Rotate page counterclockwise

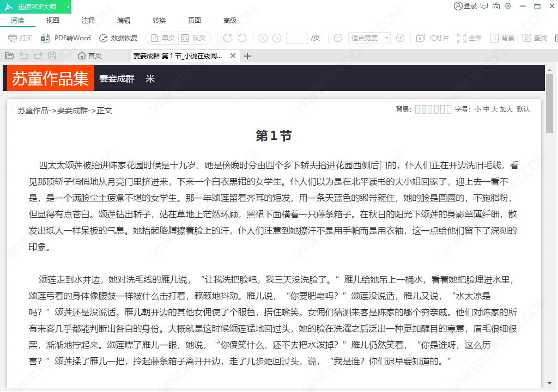click(242, 38)
